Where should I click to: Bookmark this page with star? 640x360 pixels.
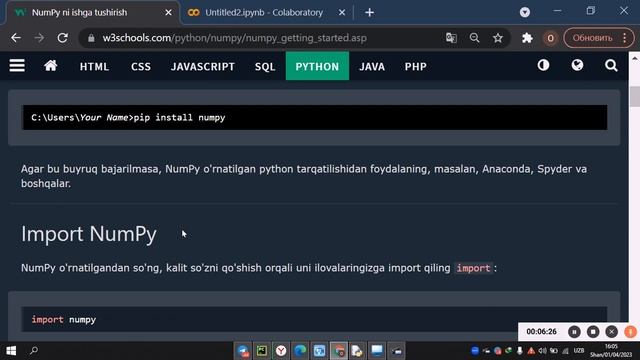498,38
